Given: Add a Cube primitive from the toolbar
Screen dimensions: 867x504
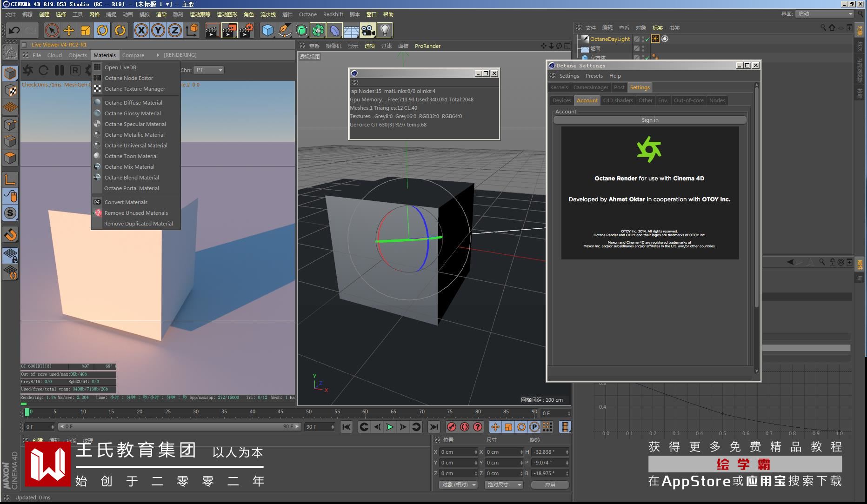Looking at the screenshot, I should click(267, 31).
